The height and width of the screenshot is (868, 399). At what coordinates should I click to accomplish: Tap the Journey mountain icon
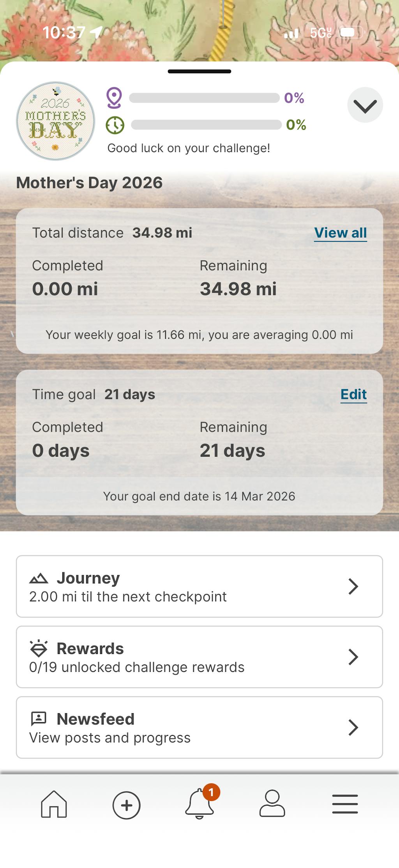(x=39, y=578)
